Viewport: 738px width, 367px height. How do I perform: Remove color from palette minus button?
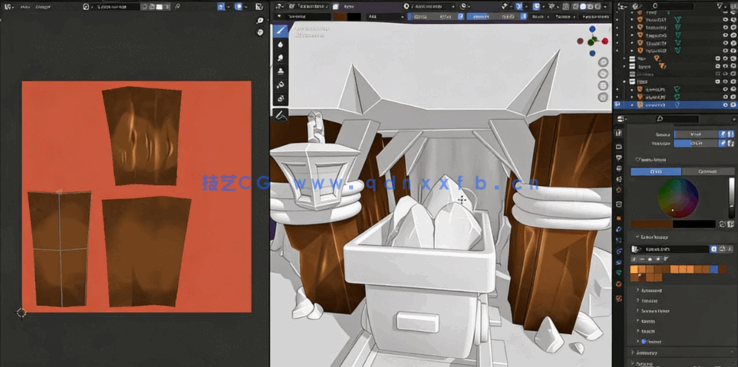641,259
